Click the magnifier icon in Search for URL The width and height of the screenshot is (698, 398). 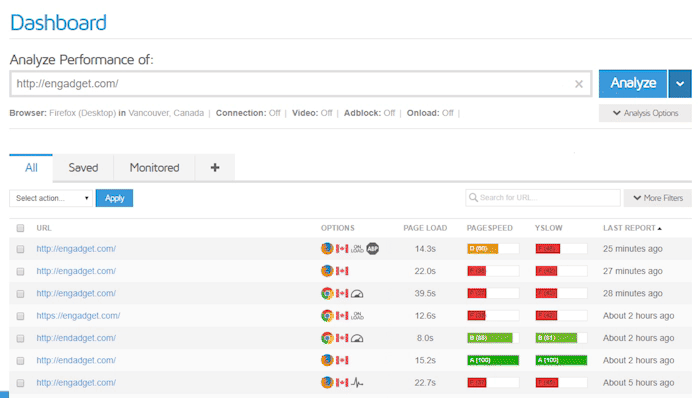coord(473,197)
